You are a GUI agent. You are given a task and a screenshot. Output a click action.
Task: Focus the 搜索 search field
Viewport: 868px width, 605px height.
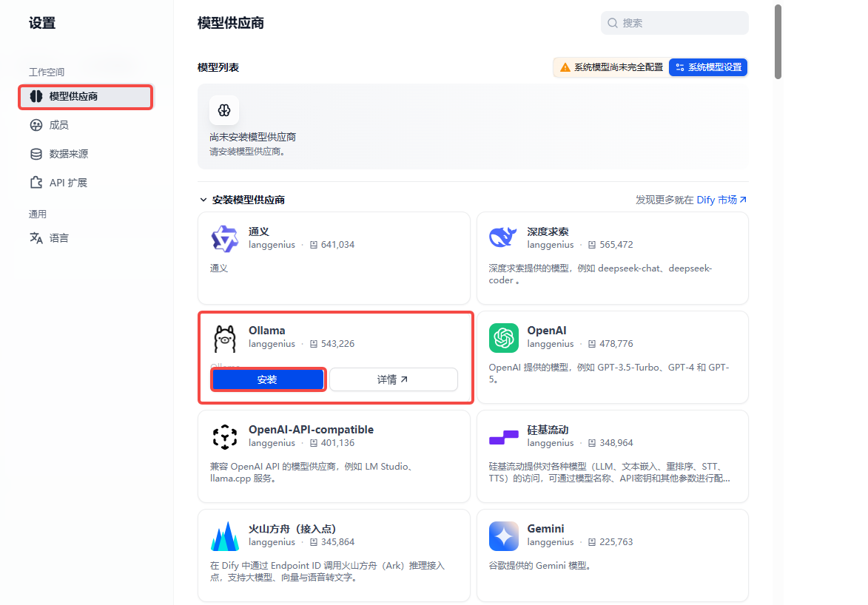[674, 23]
